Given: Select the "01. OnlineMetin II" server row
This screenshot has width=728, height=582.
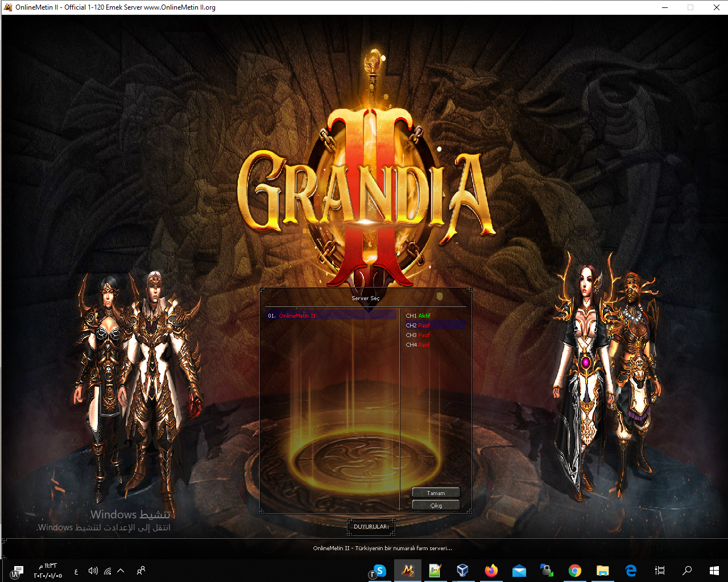Looking at the screenshot, I should click(x=330, y=315).
